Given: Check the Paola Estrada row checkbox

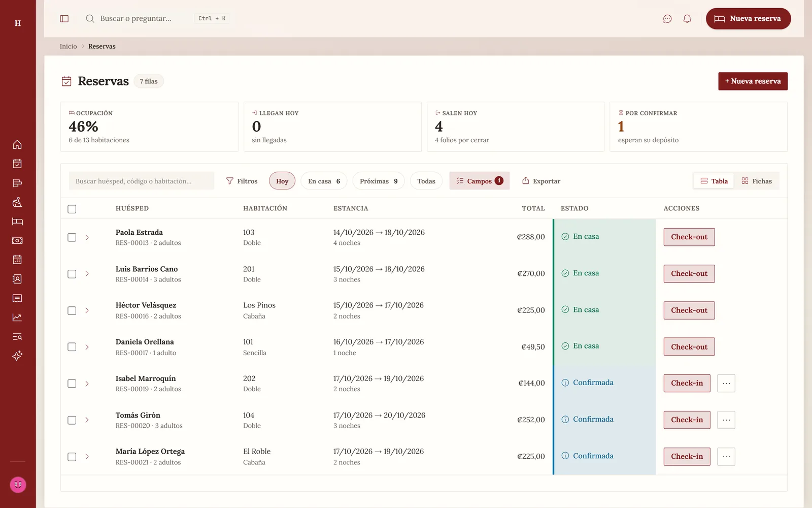Looking at the screenshot, I should point(72,237).
